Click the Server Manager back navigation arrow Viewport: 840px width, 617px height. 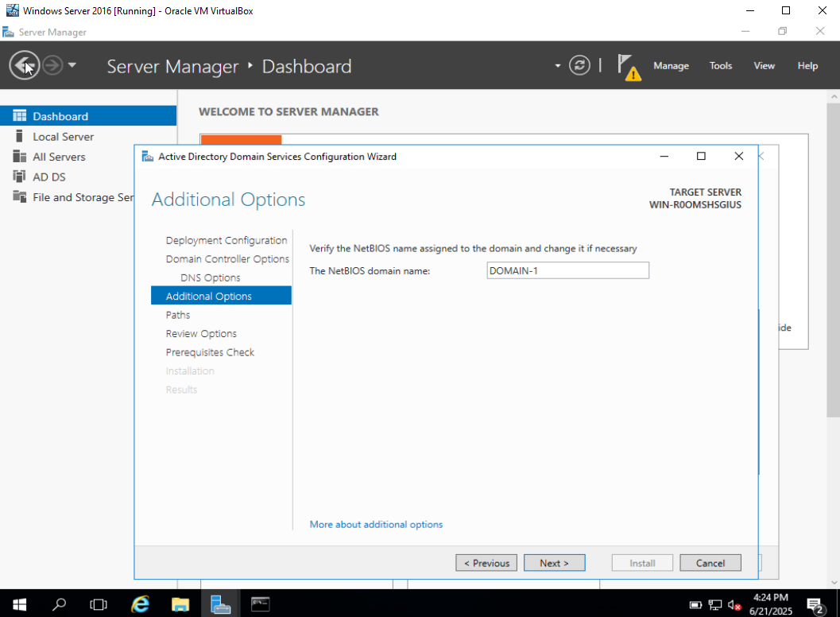24,65
